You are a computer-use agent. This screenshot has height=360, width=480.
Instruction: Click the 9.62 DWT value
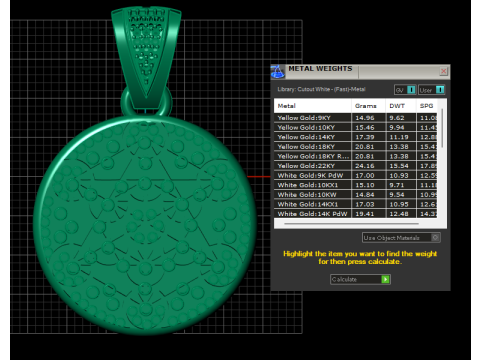[x=397, y=118]
